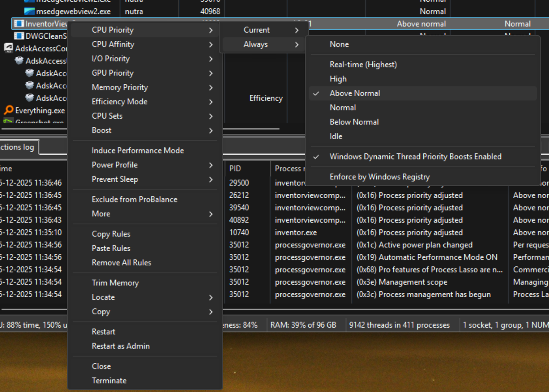Toggle Windows Dynamic Thread Priority Boosts Enabled
This screenshot has width=549, height=392.
[415, 157]
